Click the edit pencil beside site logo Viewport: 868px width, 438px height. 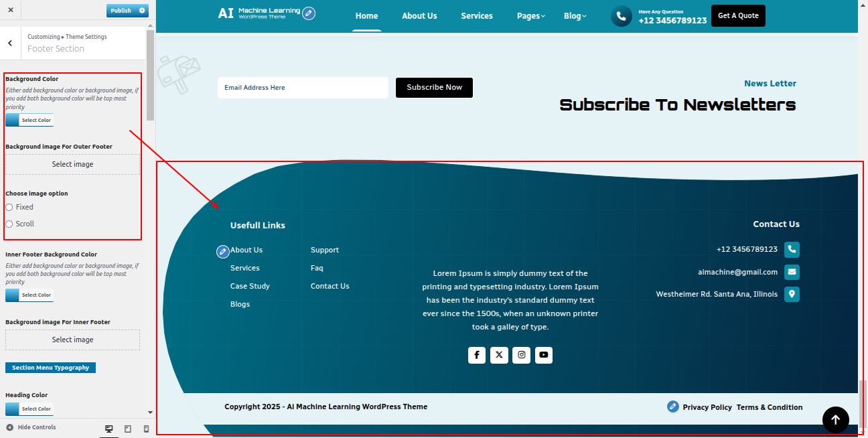(309, 13)
